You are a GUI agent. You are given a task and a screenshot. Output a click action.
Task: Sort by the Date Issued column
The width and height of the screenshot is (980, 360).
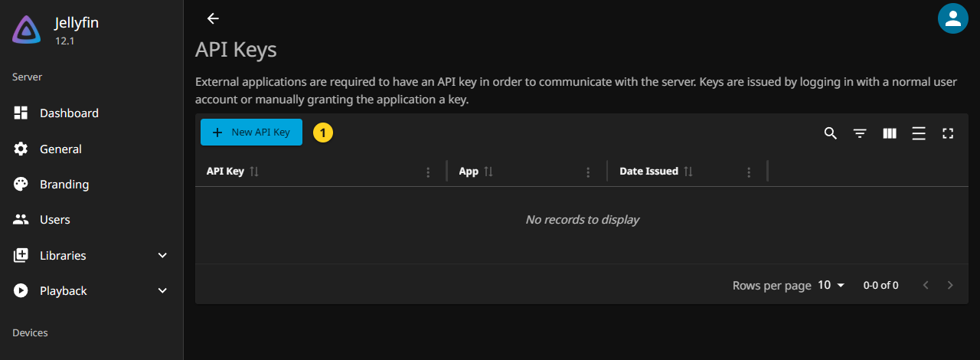[688, 172]
